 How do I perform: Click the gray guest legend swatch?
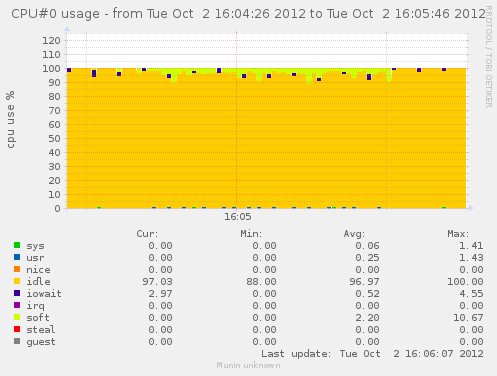click(17, 341)
